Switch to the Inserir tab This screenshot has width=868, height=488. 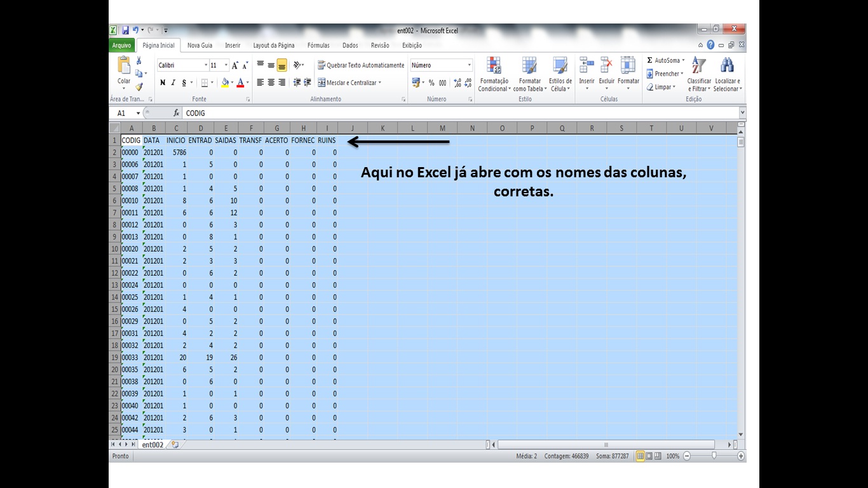coord(233,46)
